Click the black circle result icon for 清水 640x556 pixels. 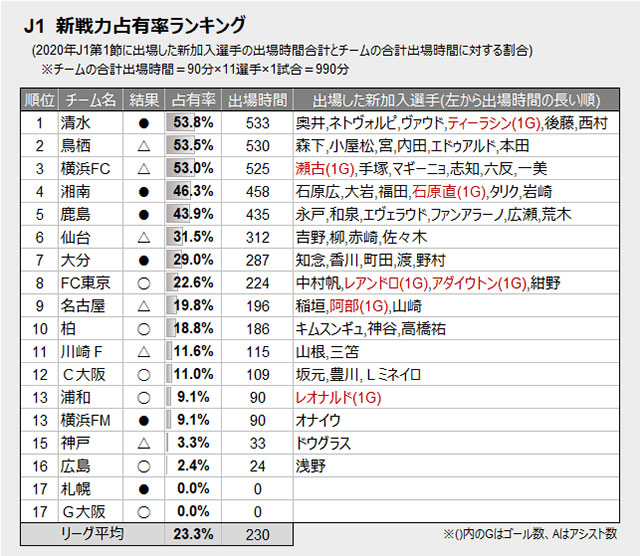pyautogui.click(x=143, y=124)
